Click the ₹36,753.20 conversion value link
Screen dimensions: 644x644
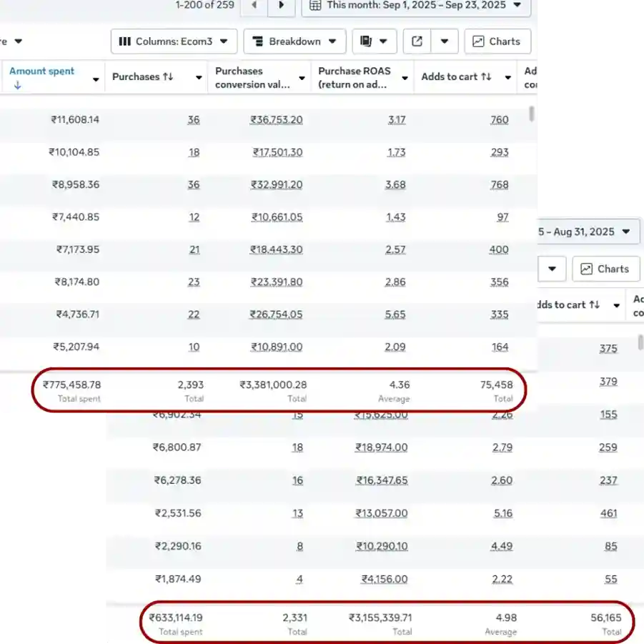point(276,120)
